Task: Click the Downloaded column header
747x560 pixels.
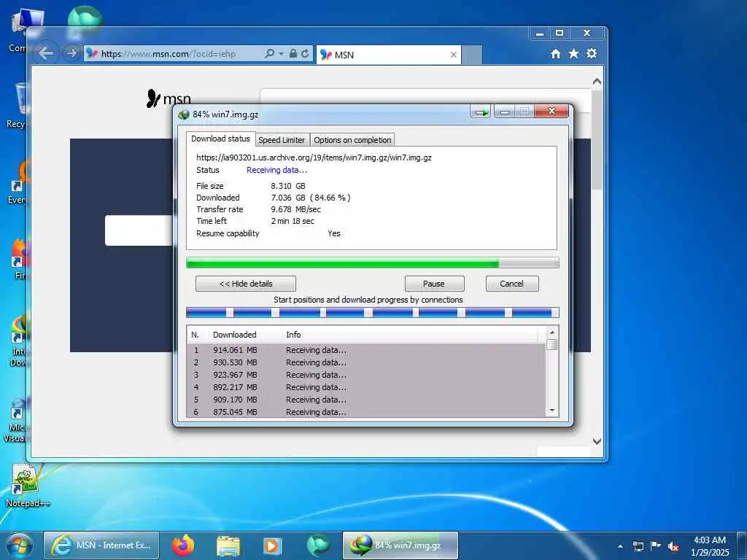Action: tap(234, 335)
